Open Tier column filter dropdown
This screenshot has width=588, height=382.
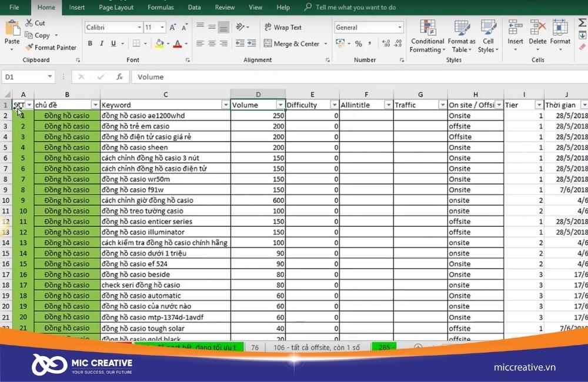point(539,105)
